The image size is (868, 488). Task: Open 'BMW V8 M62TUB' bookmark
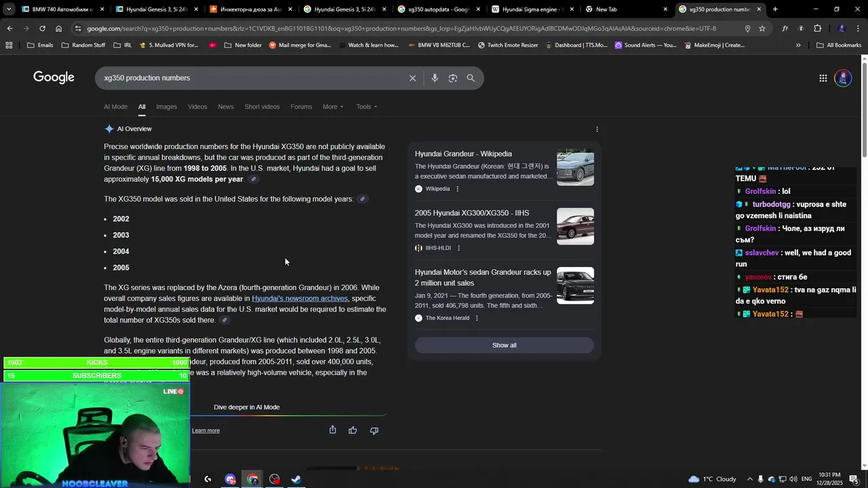[x=439, y=45]
